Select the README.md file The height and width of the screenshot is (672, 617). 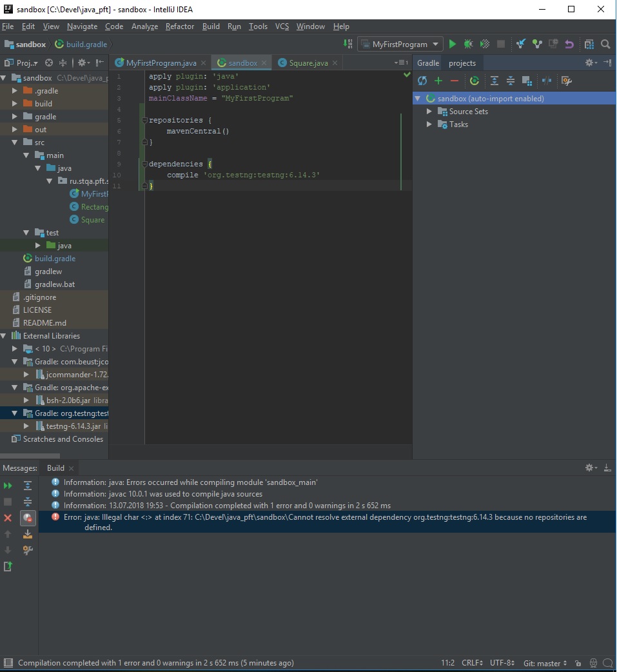tap(44, 323)
